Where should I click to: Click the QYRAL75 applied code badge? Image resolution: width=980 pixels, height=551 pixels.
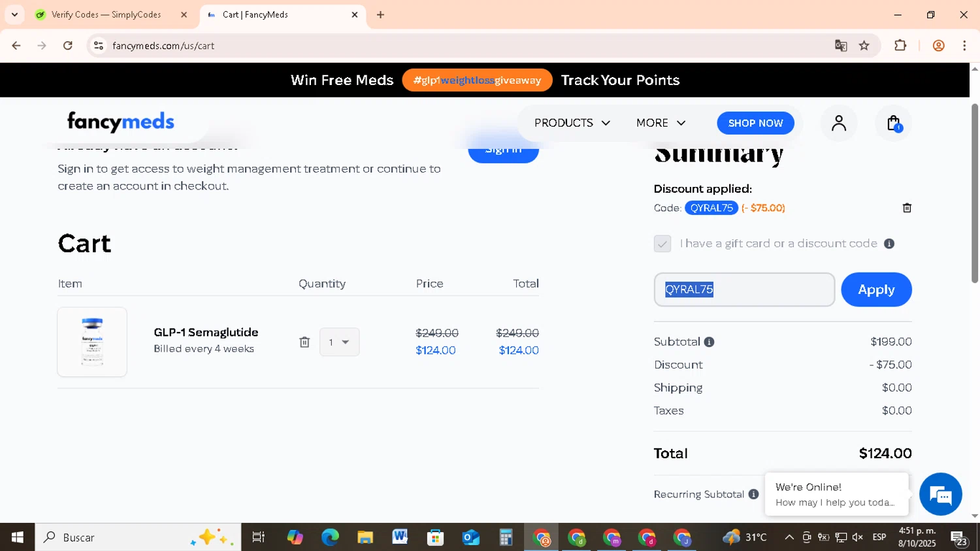[x=711, y=208]
